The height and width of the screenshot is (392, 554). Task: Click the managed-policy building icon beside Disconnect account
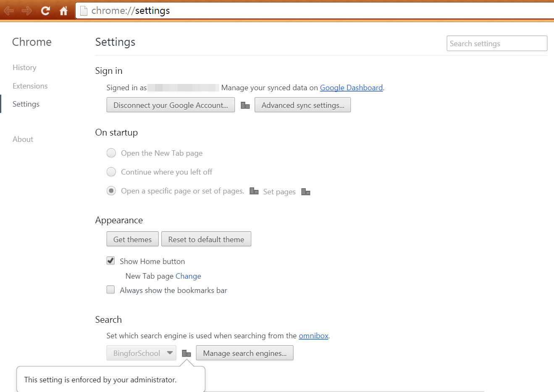245,105
